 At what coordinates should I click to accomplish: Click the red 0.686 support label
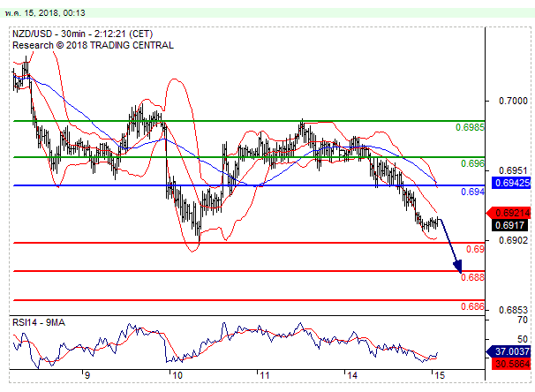click(x=472, y=306)
